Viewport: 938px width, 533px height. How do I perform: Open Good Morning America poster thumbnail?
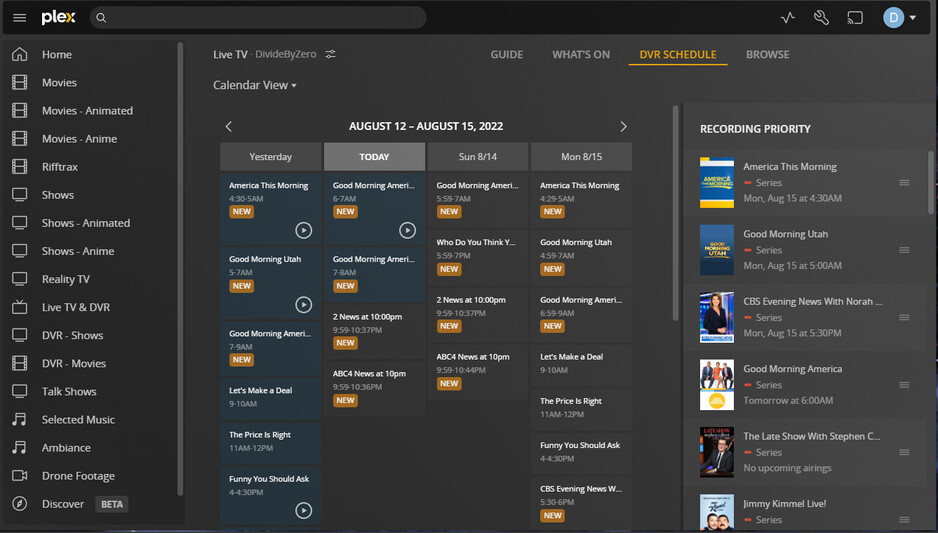(x=717, y=385)
